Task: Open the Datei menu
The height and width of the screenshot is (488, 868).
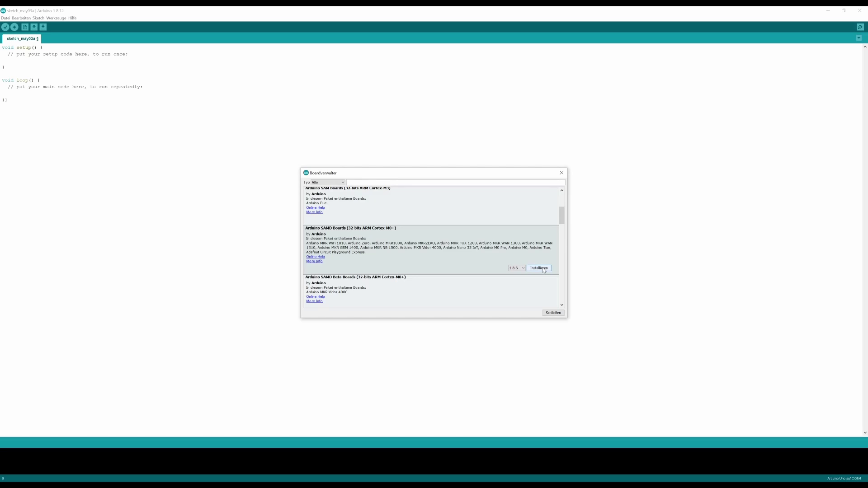Action: coord(5,18)
